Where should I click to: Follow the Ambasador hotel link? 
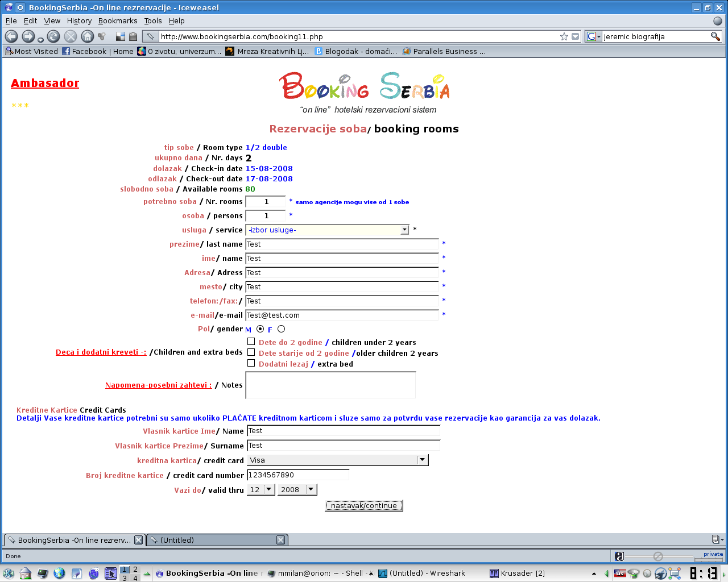(x=45, y=83)
